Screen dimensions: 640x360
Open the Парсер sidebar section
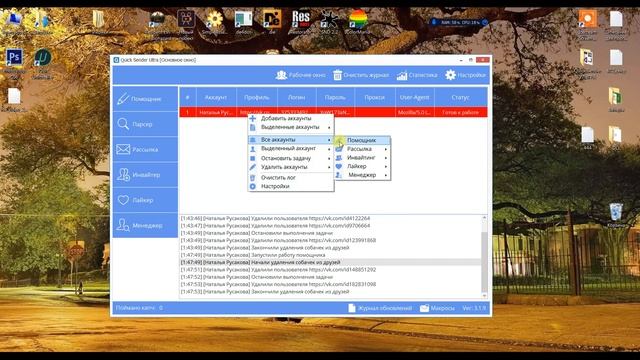145,124
